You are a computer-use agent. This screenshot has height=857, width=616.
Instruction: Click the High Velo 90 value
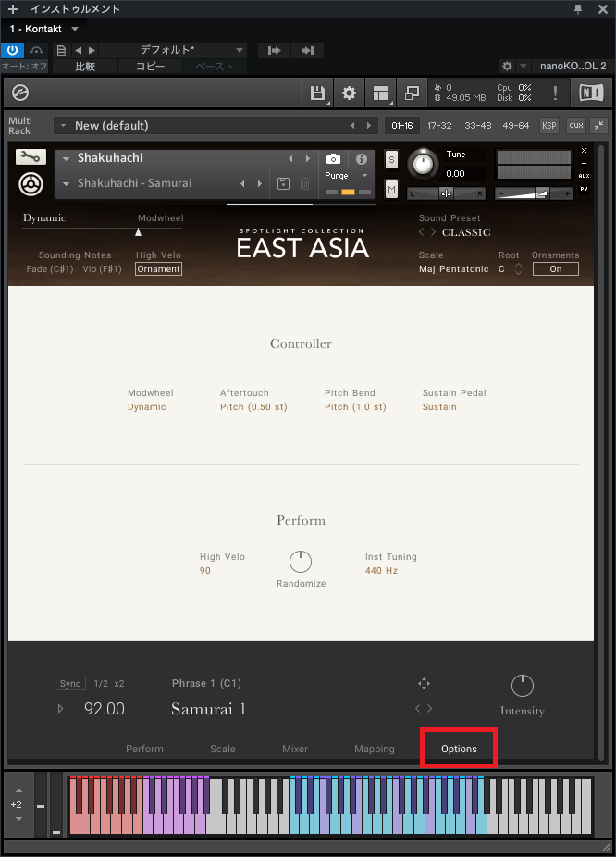[x=204, y=571]
